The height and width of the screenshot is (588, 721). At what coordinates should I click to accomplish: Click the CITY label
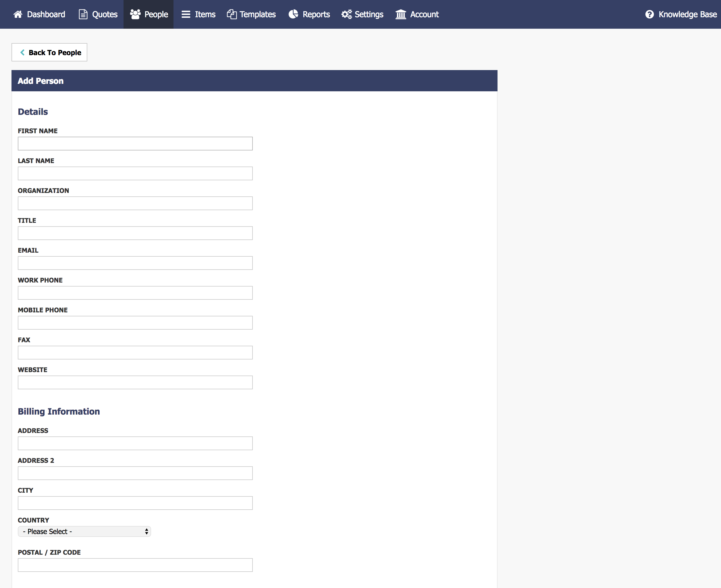pyautogui.click(x=25, y=490)
